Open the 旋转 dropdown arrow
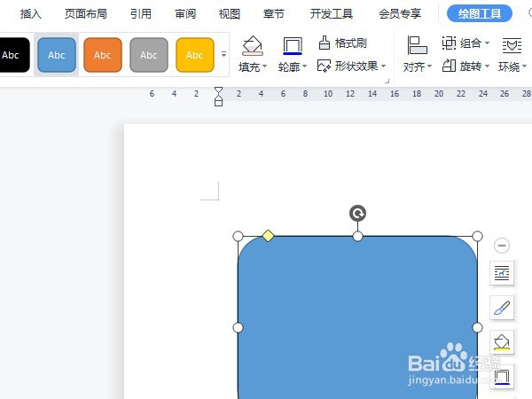Image resolution: width=532 pixels, height=399 pixels. coord(487,66)
